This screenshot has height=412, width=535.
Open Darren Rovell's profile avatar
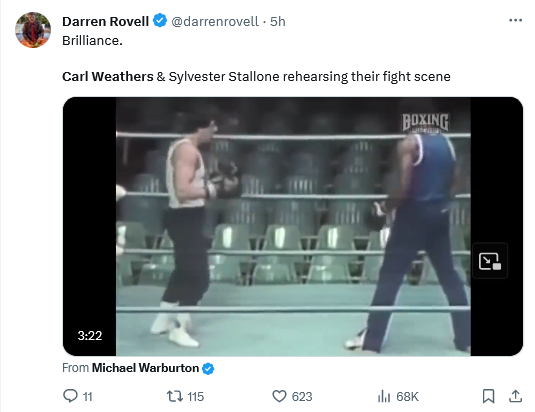coord(33,30)
